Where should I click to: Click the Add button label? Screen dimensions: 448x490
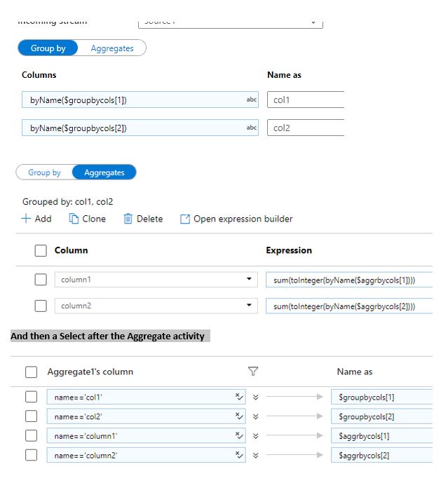(x=43, y=219)
